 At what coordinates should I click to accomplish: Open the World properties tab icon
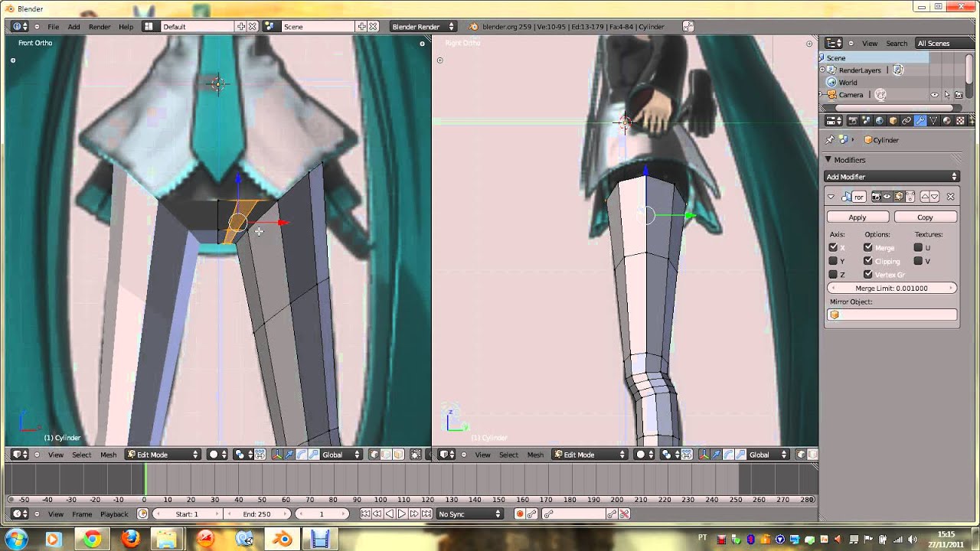879,121
